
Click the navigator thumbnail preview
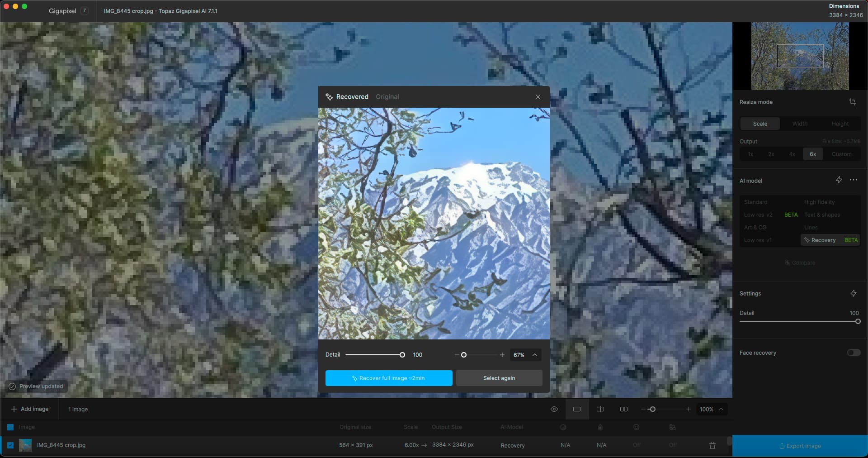tap(800, 56)
